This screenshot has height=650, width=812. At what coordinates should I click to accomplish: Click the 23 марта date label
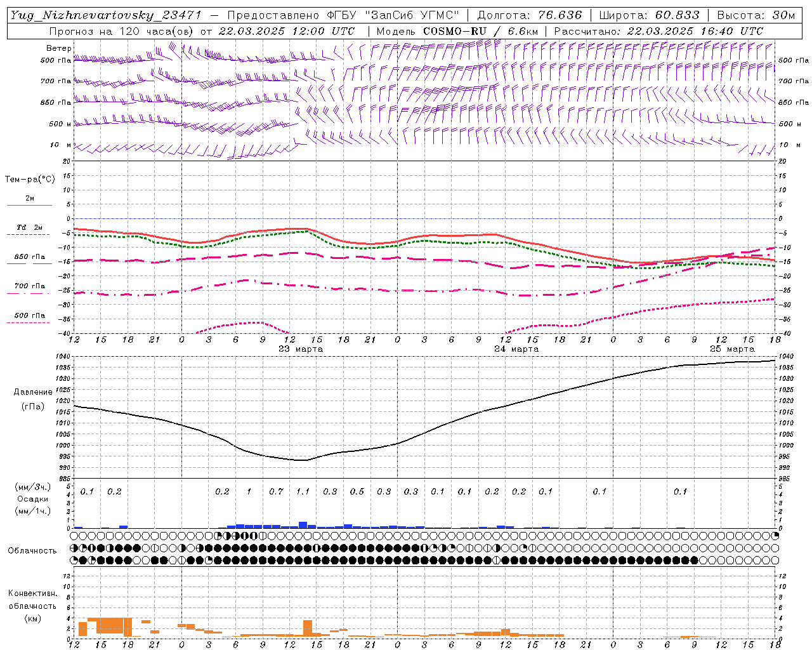click(x=301, y=348)
